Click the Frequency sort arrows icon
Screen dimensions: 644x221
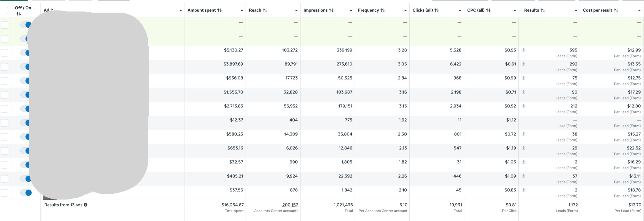[x=383, y=10]
